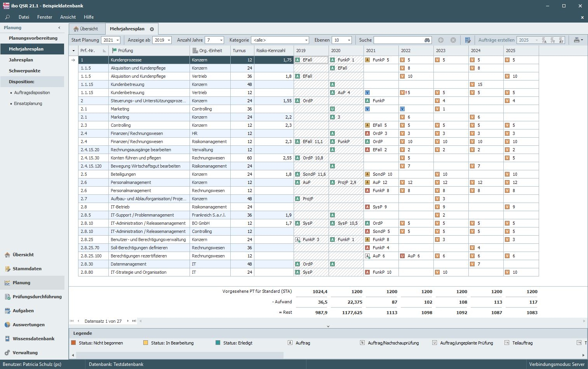Click the 'Status: In Bearbeitung' color swatch

pyautogui.click(x=146, y=343)
